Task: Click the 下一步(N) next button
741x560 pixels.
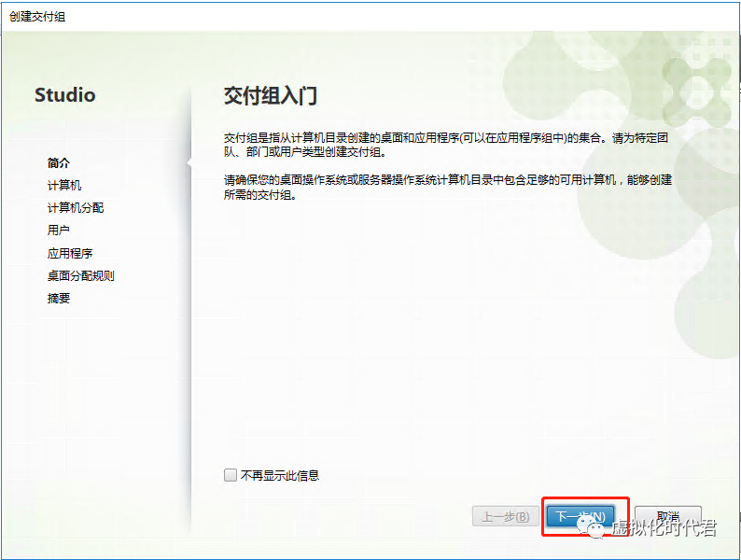Action: pyautogui.click(x=580, y=516)
